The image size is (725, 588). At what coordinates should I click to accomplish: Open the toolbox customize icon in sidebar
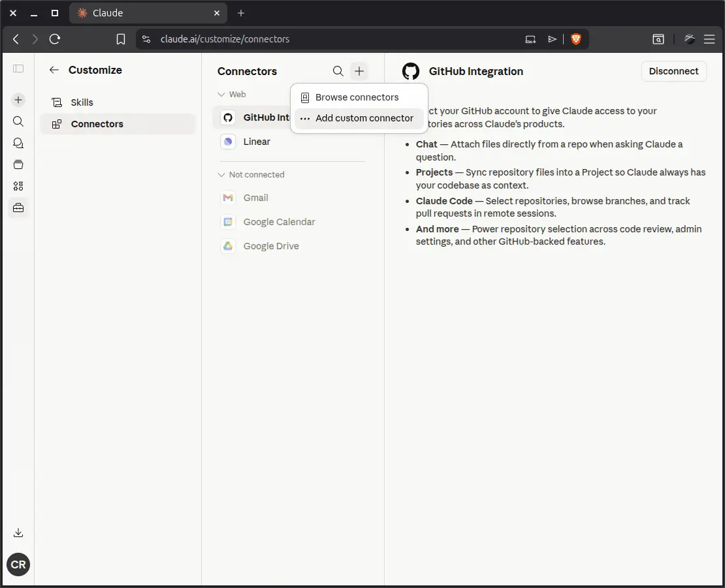(x=18, y=208)
